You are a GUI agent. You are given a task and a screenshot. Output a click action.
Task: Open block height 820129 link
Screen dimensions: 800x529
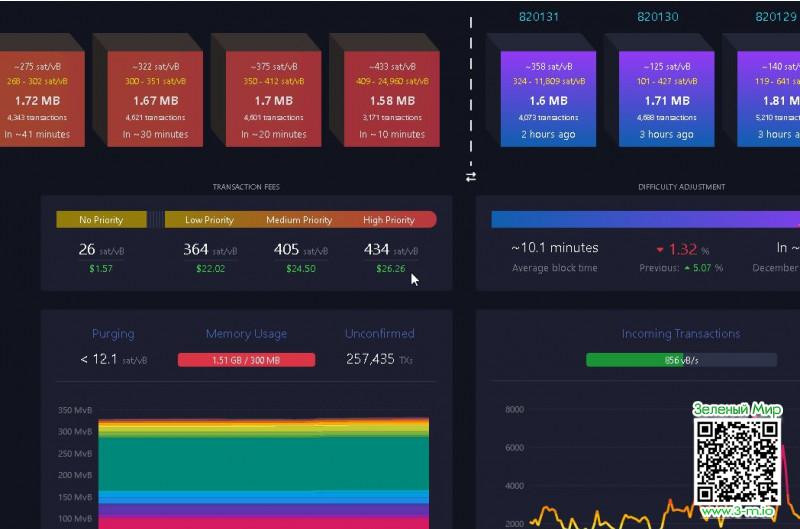pyautogui.click(x=776, y=17)
